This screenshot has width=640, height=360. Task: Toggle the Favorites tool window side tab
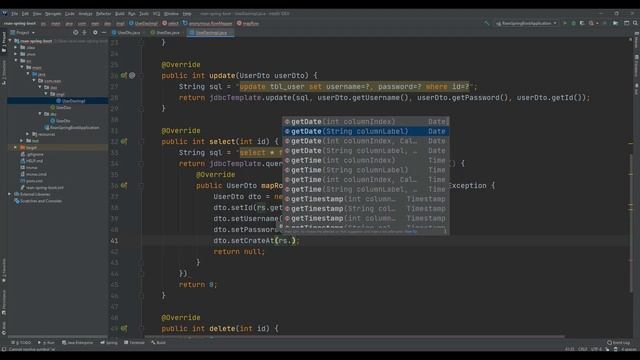click(4, 270)
